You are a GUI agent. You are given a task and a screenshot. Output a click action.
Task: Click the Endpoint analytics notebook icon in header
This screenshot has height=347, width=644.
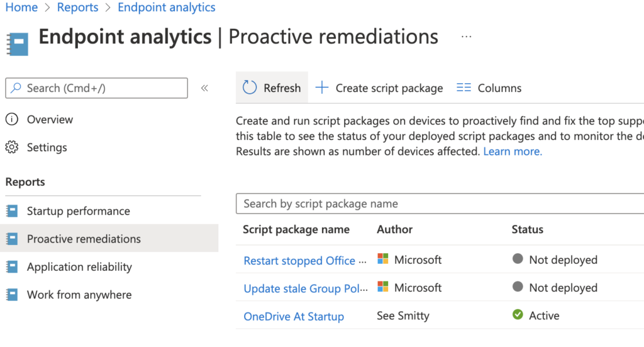17,44
